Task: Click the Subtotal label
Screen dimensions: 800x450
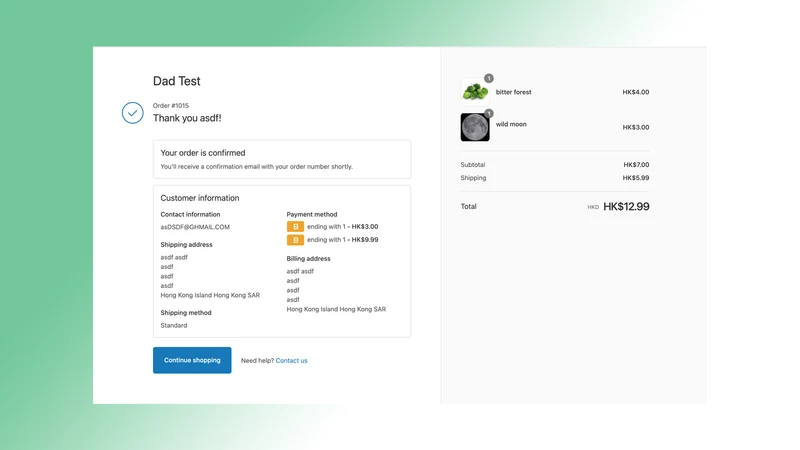Action: (x=473, y=165)
